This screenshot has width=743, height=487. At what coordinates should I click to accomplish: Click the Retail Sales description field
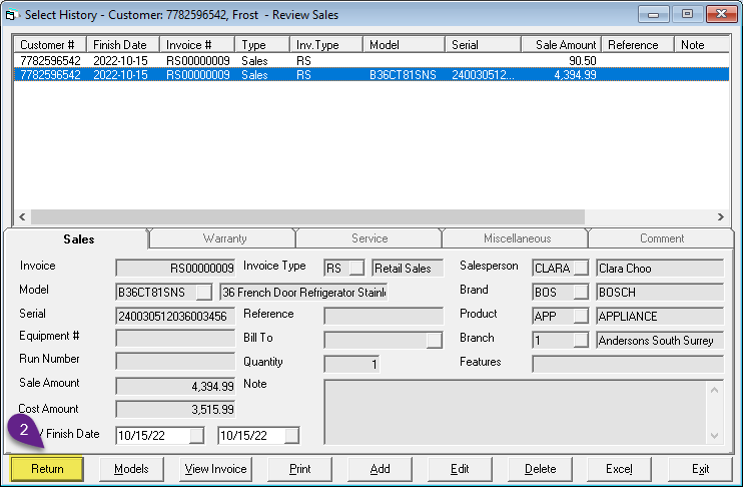coord(408,268)
